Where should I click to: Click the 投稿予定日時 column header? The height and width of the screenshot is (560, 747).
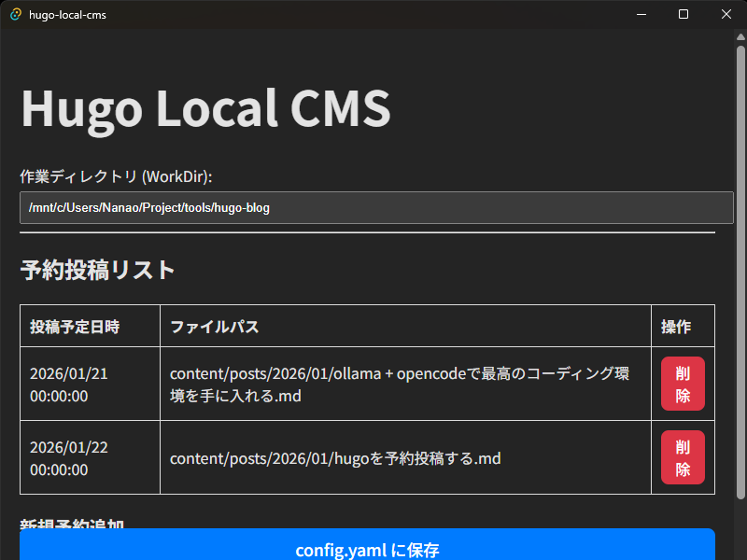(75, 327)
